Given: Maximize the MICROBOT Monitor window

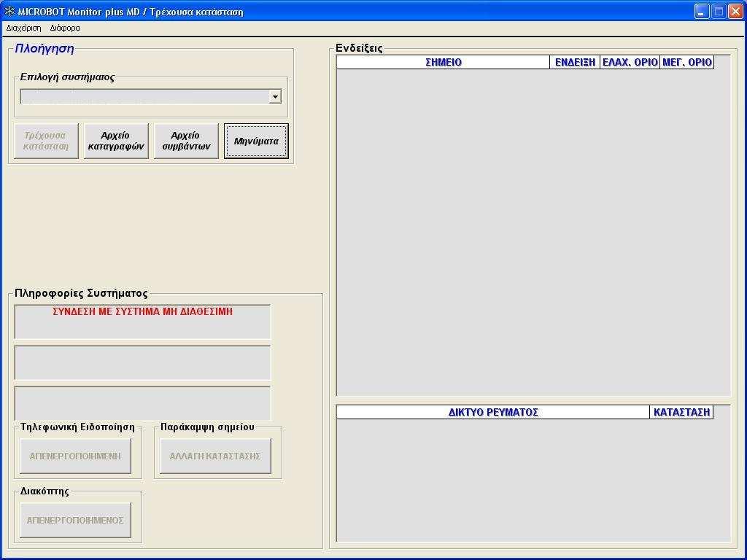Looking at the screenshot, I should pyautogui.click(x=719, y=12).
